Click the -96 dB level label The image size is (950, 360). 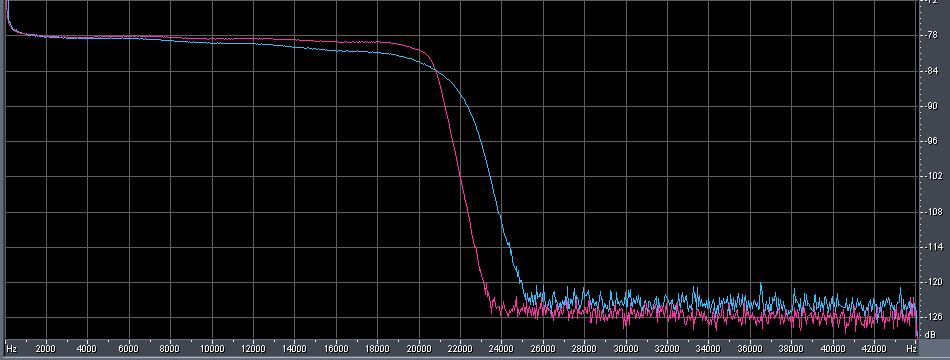[x=932, y=141]
